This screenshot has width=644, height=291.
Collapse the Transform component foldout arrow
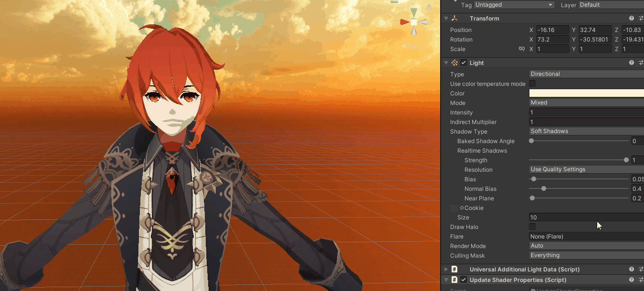point(446,18)
